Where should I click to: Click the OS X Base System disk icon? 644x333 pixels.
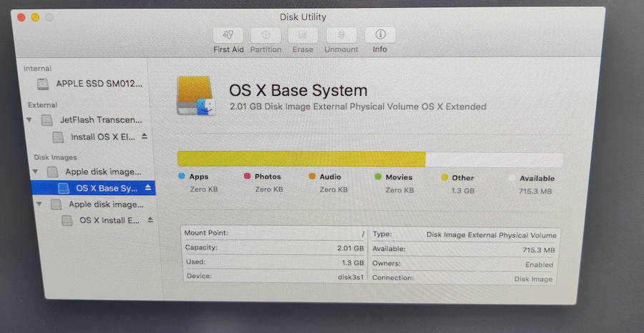pyautogui.click(x=196, y=96)
